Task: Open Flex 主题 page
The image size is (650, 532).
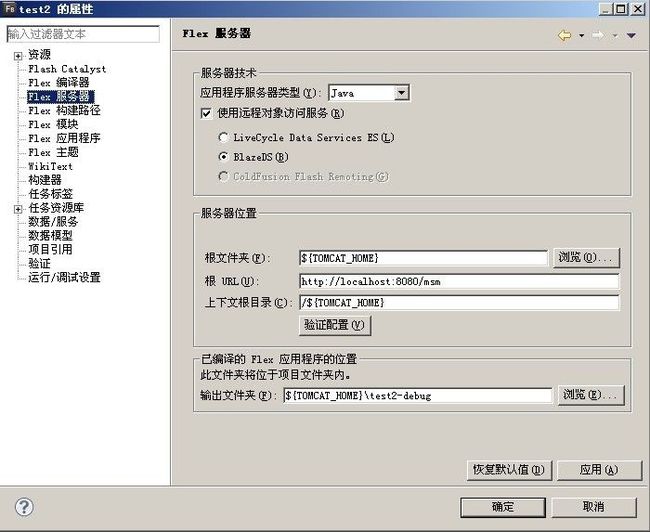Action: 53,152
